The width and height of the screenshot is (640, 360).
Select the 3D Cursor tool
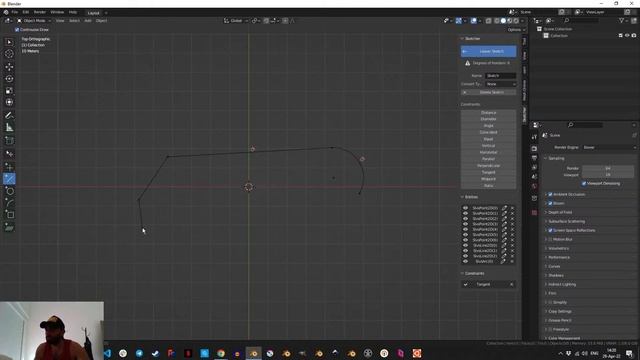(x=9, y=54)
